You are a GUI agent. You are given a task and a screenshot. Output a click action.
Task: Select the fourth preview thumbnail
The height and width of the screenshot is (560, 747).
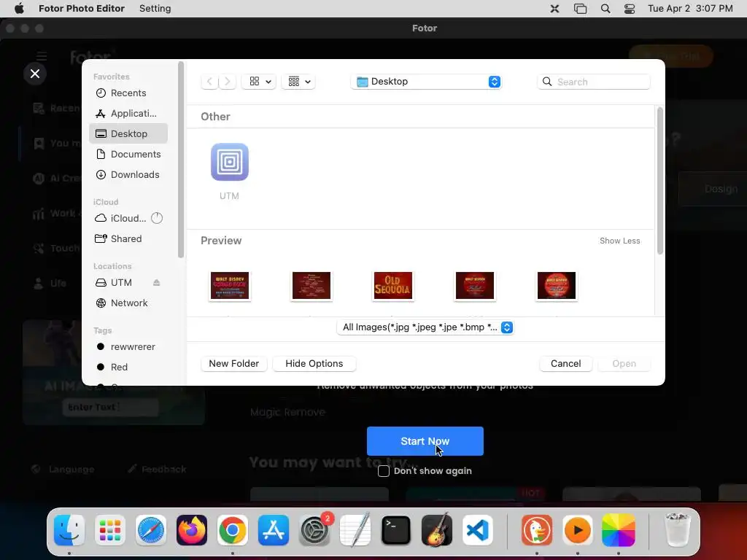(x=475, y=286)
